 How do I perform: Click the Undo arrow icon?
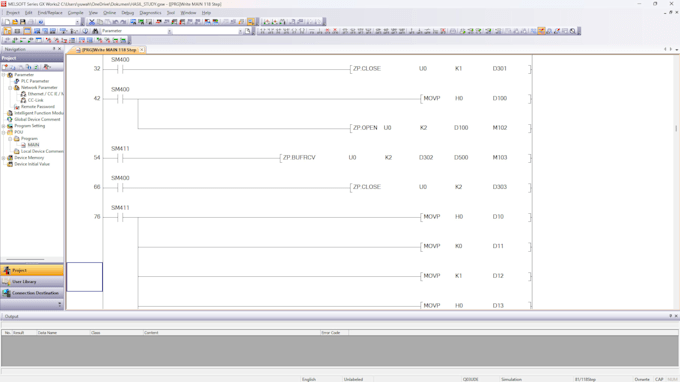click(x=115, y=22)
